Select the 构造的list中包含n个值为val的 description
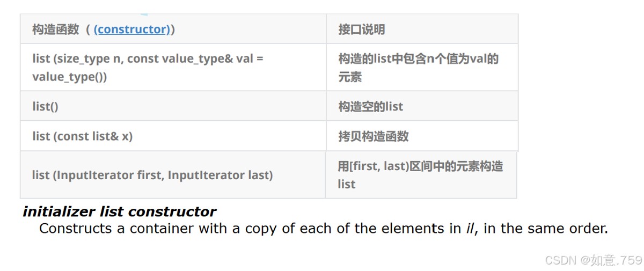 (418, 58)
